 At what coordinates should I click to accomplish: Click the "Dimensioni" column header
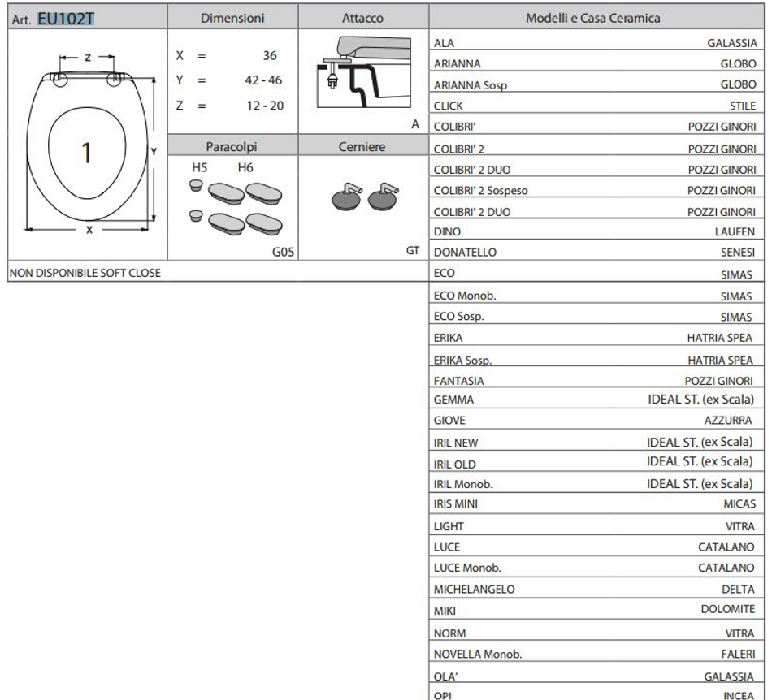232,18
